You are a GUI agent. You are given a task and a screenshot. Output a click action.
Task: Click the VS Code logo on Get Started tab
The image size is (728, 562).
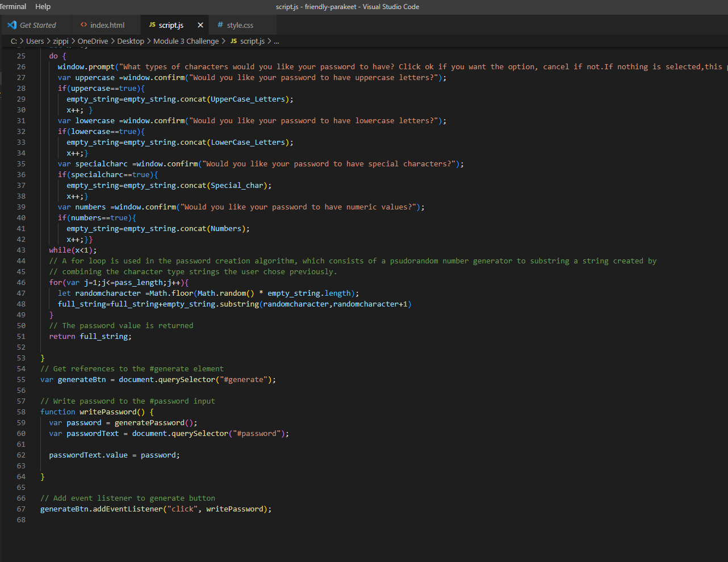click(x=11, y=25)
